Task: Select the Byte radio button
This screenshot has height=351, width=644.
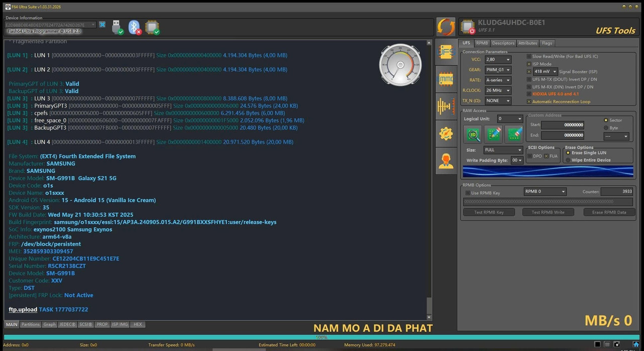Action: tap(606, 128)
